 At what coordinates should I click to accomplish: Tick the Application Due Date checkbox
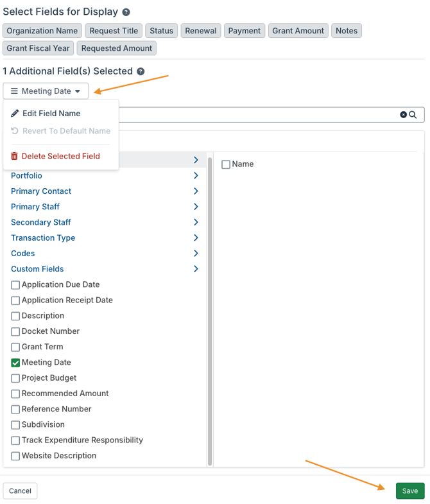click(15, 285)
